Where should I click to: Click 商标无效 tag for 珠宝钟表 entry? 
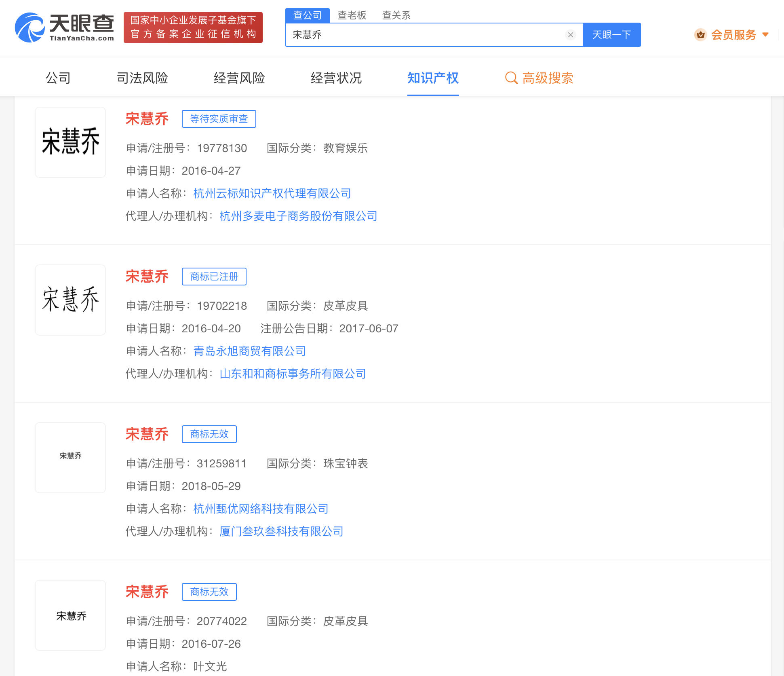[209, 434]
